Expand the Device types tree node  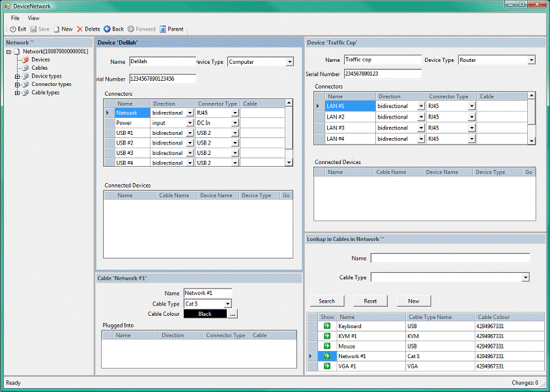17,76
